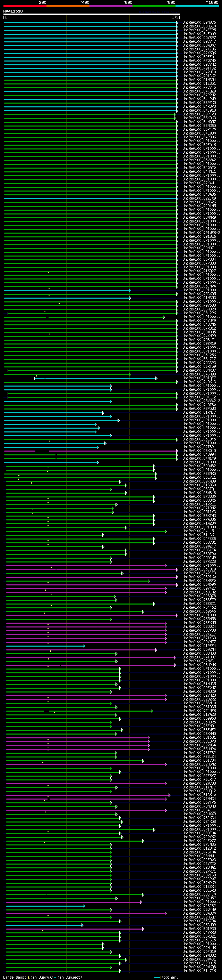Image resolution: width=222 pixels, height=980 pixels.
Task: Click the purple ~60% identity legend segment
Action: (x=111, y=6)
